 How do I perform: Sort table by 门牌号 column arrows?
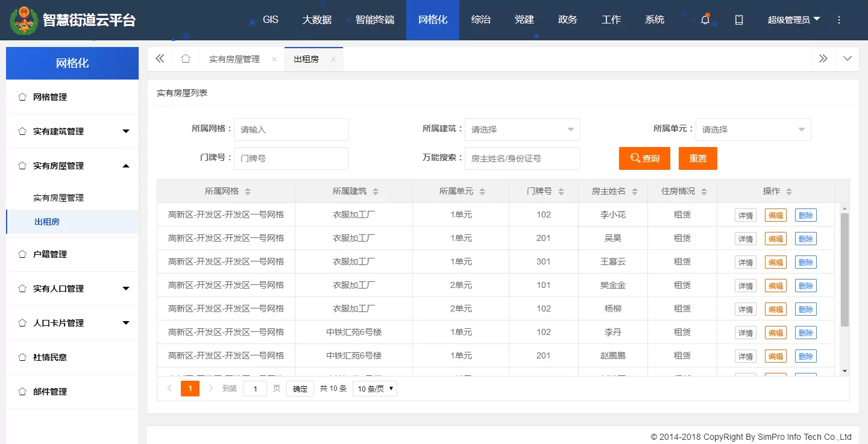561,192
